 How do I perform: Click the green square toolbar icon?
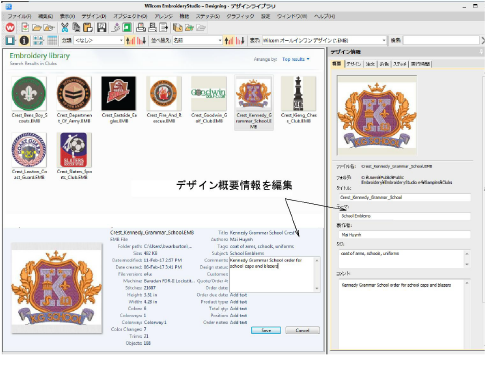(x=127, y=28)
